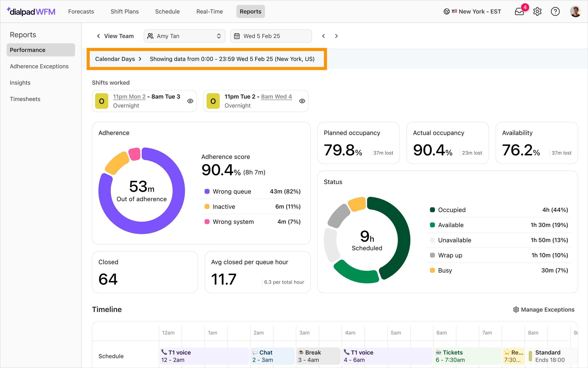Click the Planned occupancy 79.8% card
The image size is (588, 368).
(358, 143)
